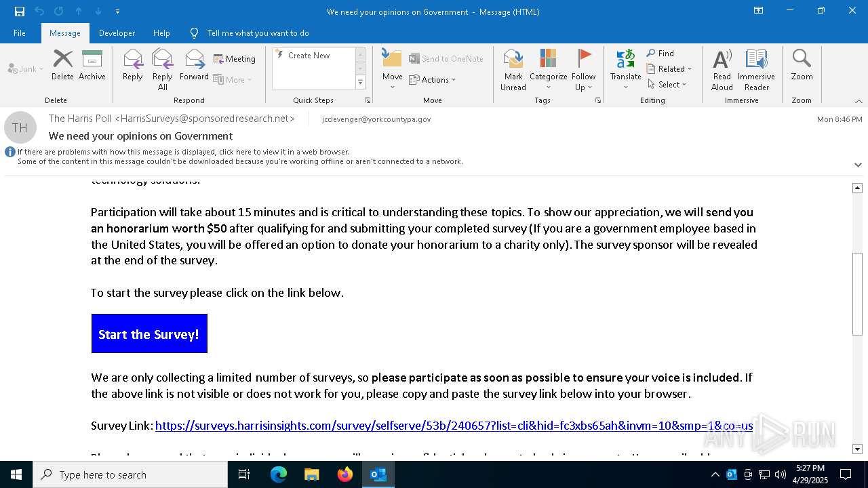This screenshot has width=868, height=488.
Task: Click the message scrollbar thumb
Action: [x=858, y=293]
